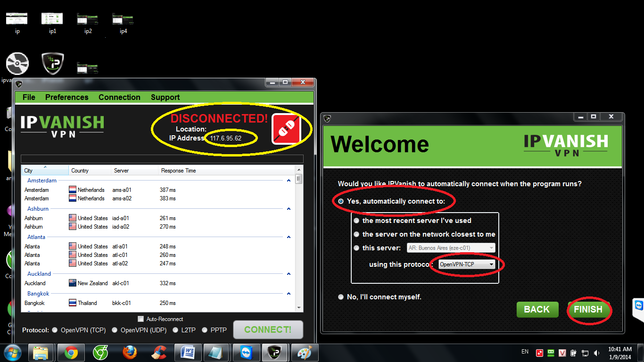Click the CONNECT! button

point(268,329)
